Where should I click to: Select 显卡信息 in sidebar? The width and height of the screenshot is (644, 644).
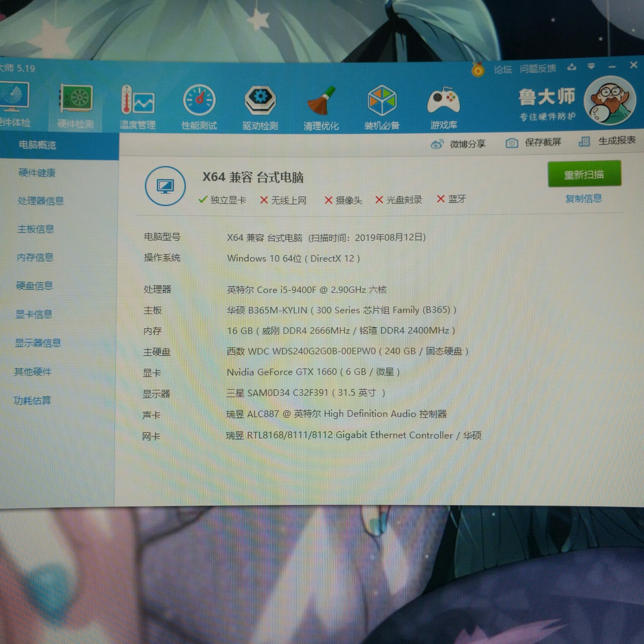34,314
